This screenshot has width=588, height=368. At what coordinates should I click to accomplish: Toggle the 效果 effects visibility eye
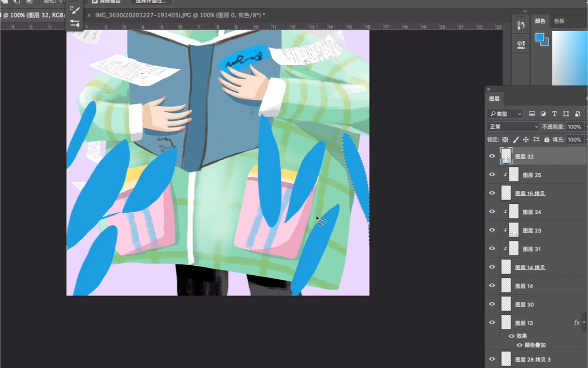511,336
